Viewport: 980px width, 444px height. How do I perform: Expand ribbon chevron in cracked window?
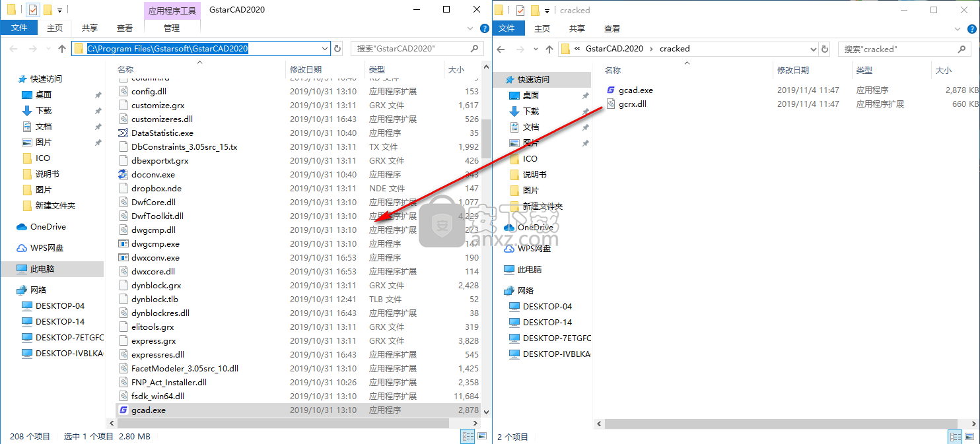point(958,28)
